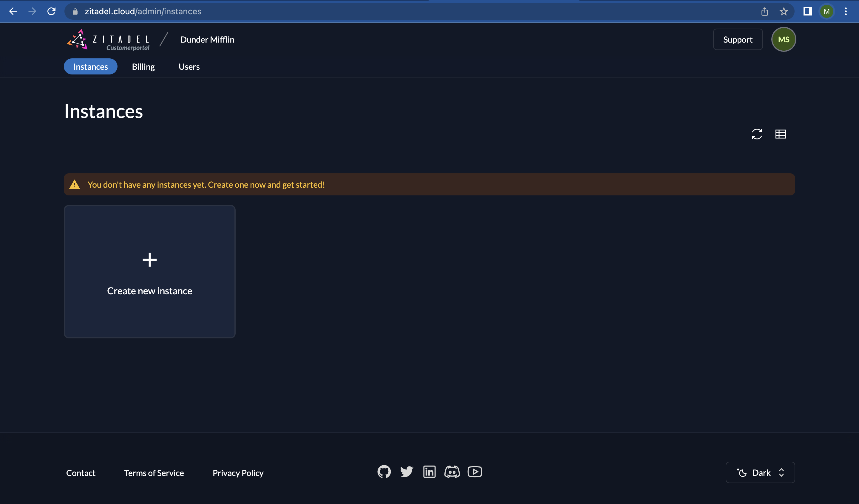Click the Discord icon in footer
Image resolution: width=859 pixels, height=504 pixels.
(452, 472)
